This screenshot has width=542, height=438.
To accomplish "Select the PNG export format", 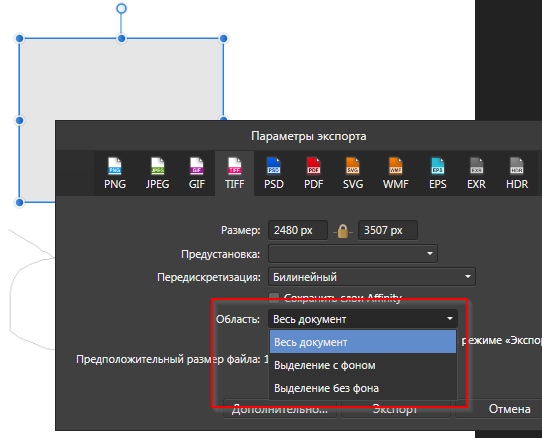I will [x=115, y=173].
